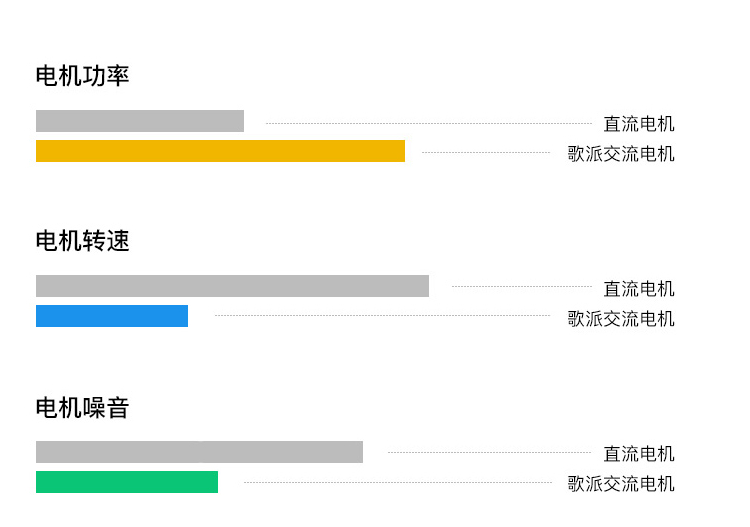Select the gray bar under 电机转速

(x=232, y=286)
